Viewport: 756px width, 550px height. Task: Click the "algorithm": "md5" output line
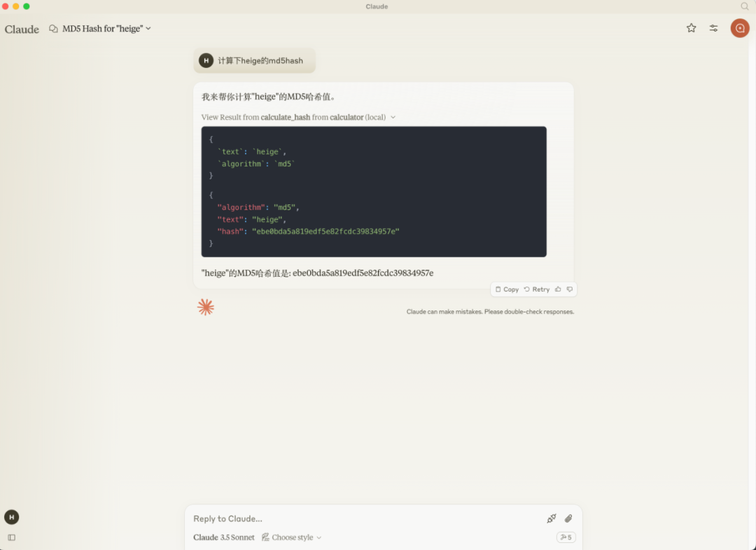coord(258,207)
